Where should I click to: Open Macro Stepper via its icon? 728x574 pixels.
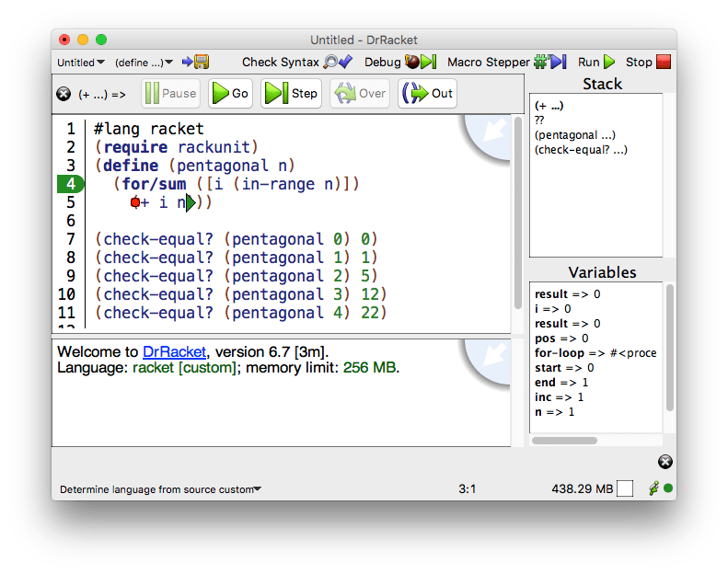(x=550, y=62)
